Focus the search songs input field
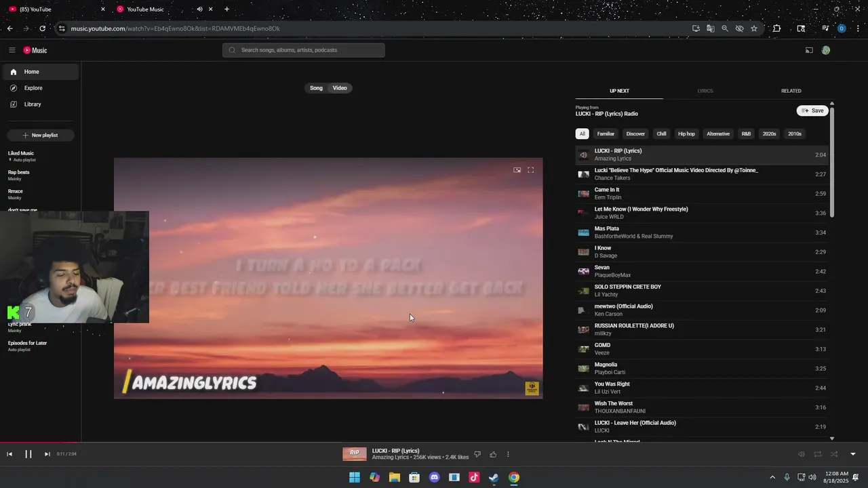The height and width of the screenshot is (488, 868). (x=303, y=50)
